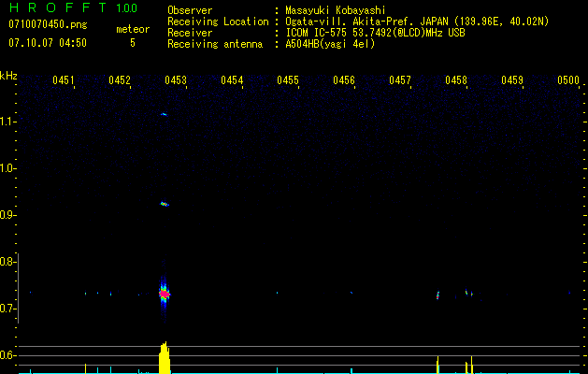Click the 0456 time axis label
The width and height of the screenshot is (588, 374).
(344, 80)
